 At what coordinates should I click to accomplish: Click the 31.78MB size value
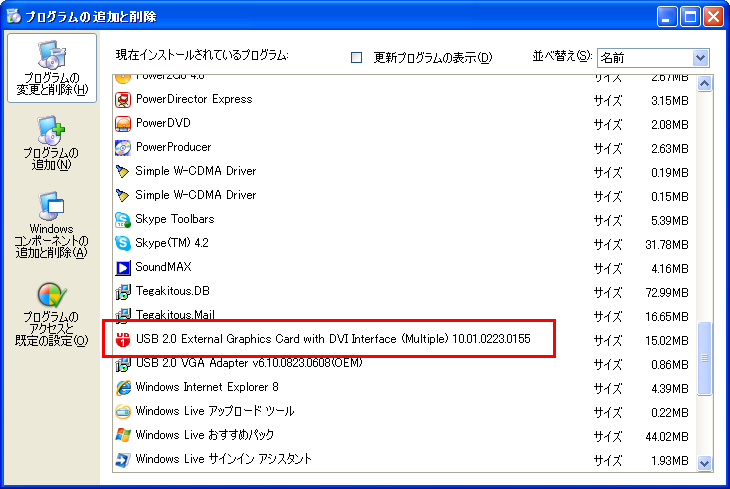(x=667, y=244)
